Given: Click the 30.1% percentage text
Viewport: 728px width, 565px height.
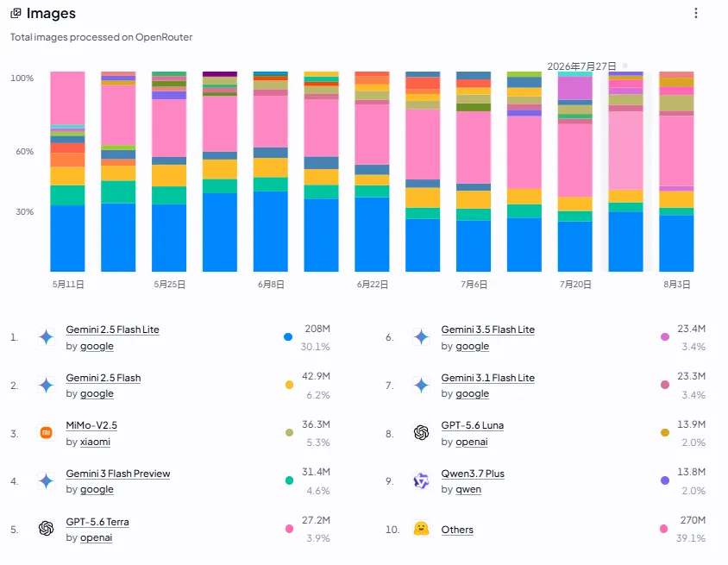Looking at the screenshot, I should [315, 347].
